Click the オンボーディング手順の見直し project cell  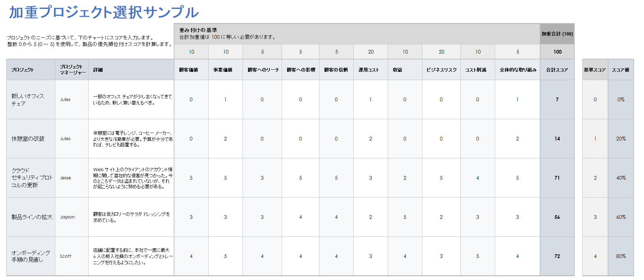pyautogui.click(x=31, y=256)
